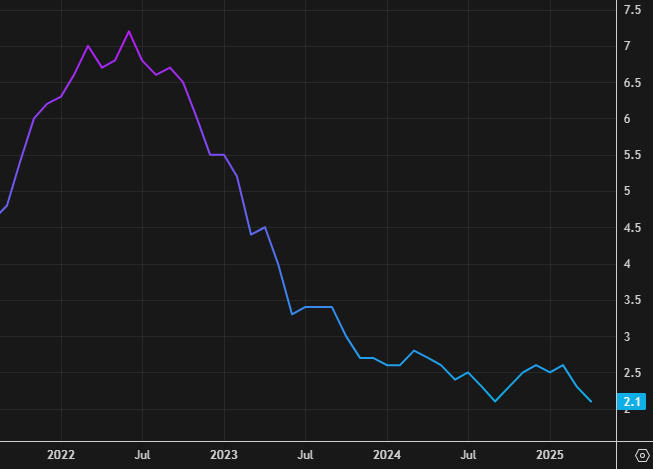Click Jul label between 2022 and 2023
The width and height of the screenshot is (653, 469).
click(x=142, y=455)
